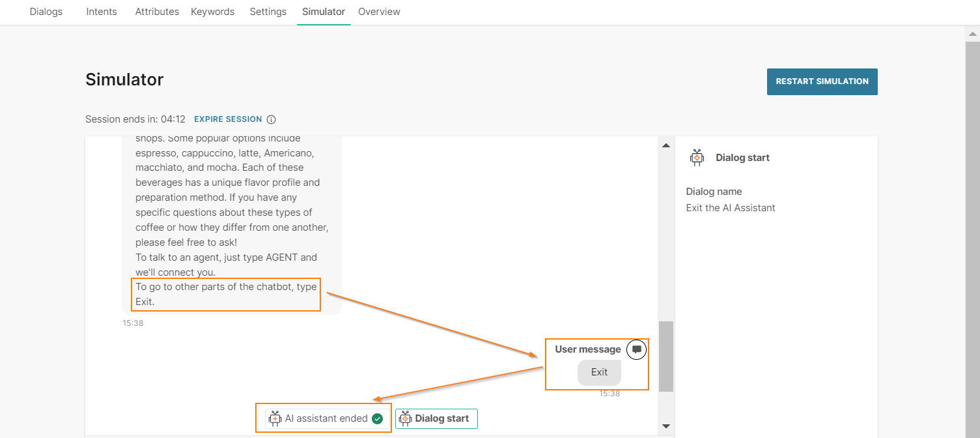The image size is (980, 438).
Task: Click the 15:38 timestamp under Exit message
Action: click(x=609, y=394)
